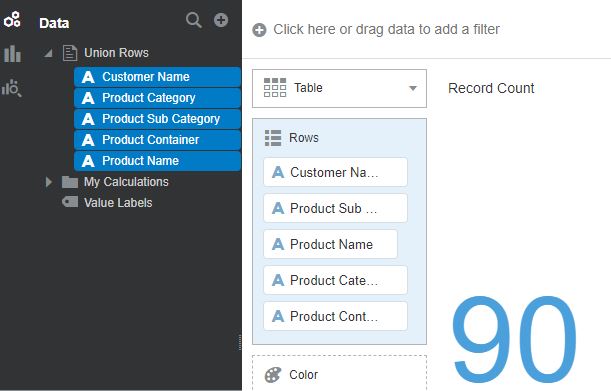Select the Product Sub ... pill in Rows

coord(336,208)
